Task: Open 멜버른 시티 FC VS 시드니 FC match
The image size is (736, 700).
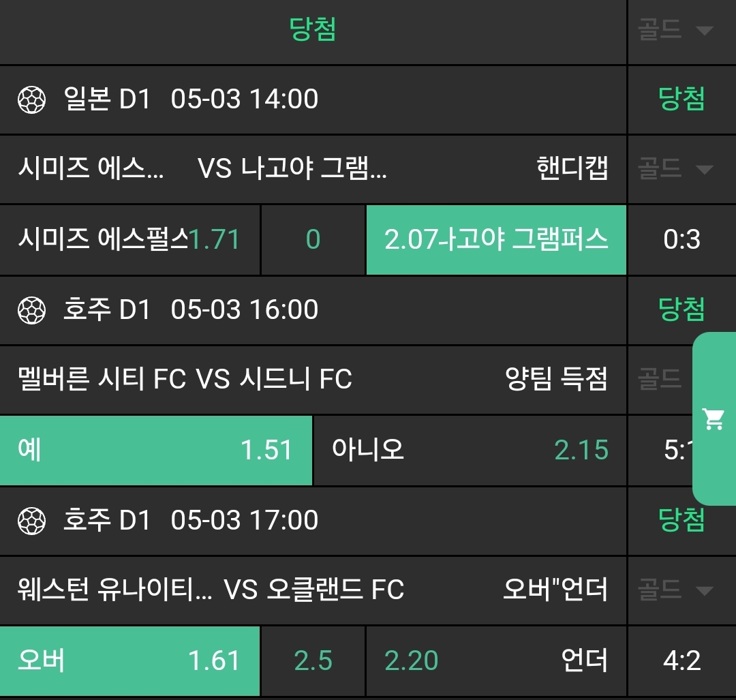Action: pos(185,379)
